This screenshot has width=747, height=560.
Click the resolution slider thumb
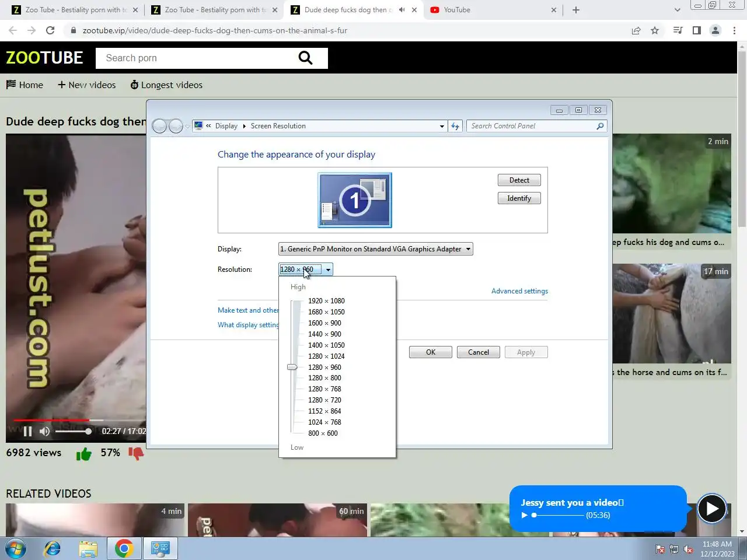pos(292,367)
